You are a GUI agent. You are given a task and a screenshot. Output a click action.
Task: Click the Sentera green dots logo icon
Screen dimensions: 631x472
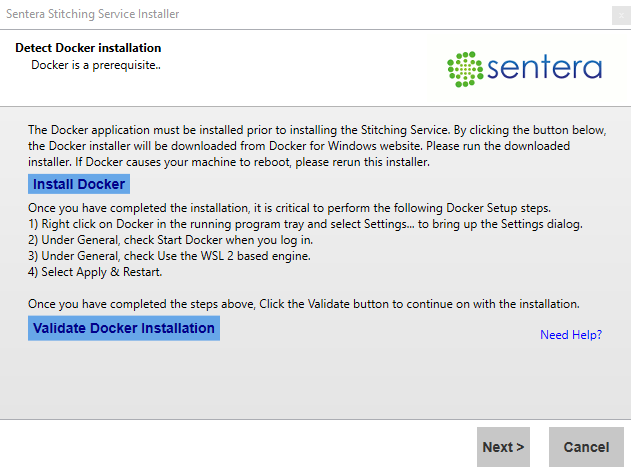[464, 68]
